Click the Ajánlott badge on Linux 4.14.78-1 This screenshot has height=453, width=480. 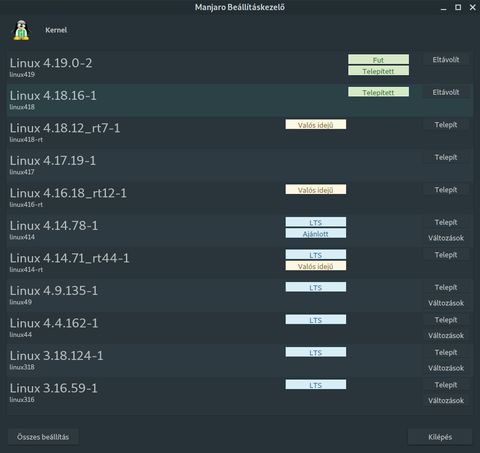(x=316, y=233)
